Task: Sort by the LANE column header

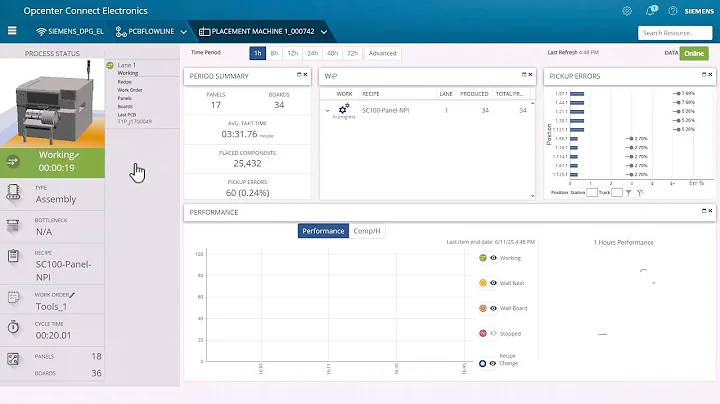Action: 446,94
